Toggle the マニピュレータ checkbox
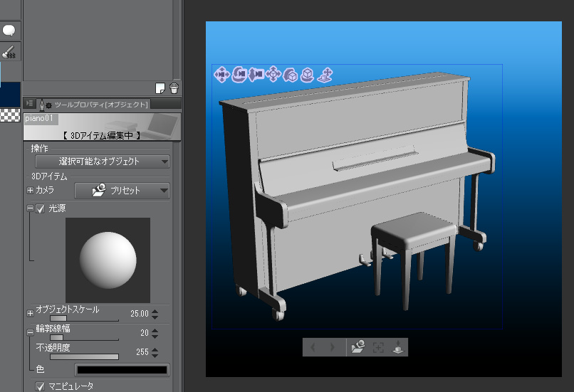The height and width of the screenshot is (392, 574). (40, 386)
